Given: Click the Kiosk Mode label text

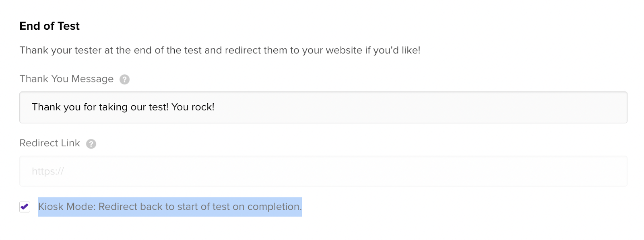Looking at the screenshot, I should 170,207.
